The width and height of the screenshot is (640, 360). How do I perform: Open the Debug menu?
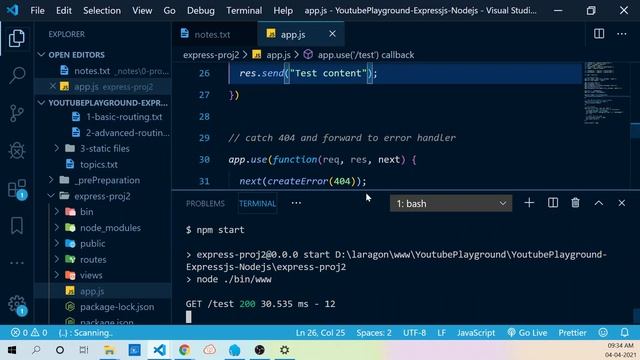click(x=200, y=10)
